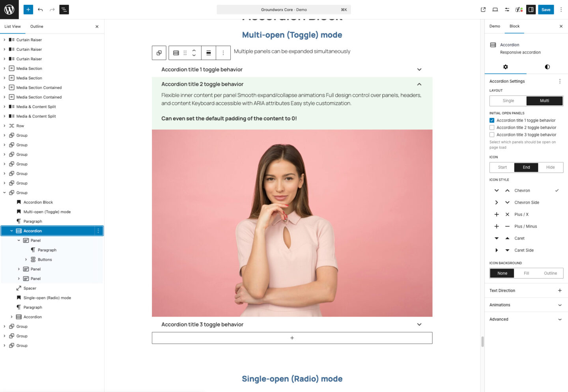
Task: Check Accordion title 2 toggle behavior checkbox
Action: (492, 128)
